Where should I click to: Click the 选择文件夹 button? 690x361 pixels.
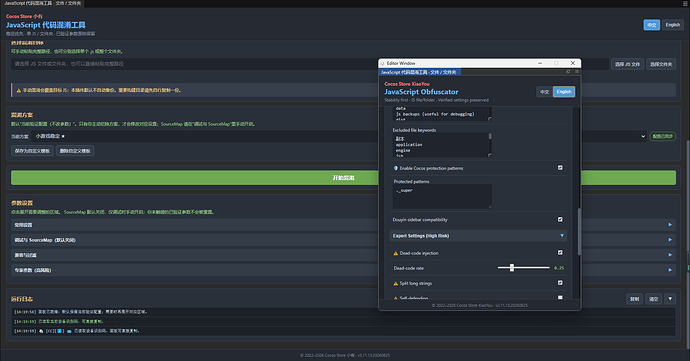[x=661, y=64]
